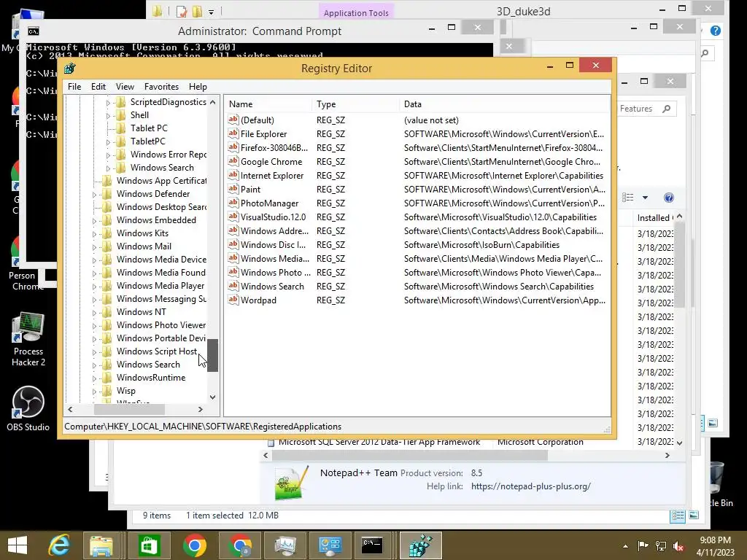
Task: Select the Internet Explorer value icon
Action: pos(233,175)
